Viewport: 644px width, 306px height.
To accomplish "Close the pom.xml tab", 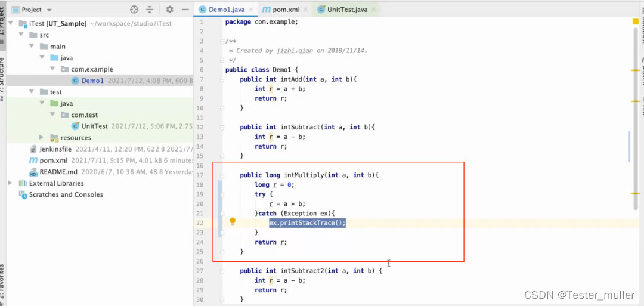I will (304, 10).
